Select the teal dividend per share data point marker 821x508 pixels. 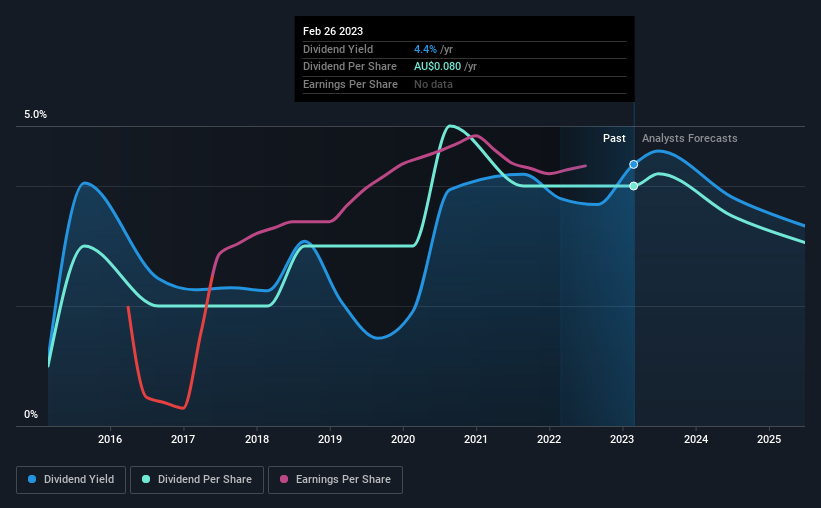634,186
